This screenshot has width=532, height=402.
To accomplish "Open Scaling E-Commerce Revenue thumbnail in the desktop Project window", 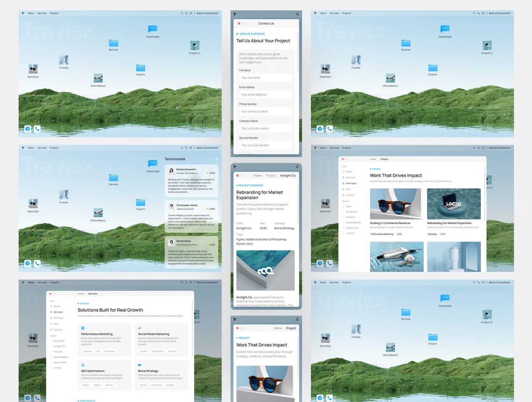I will [397, 204].
